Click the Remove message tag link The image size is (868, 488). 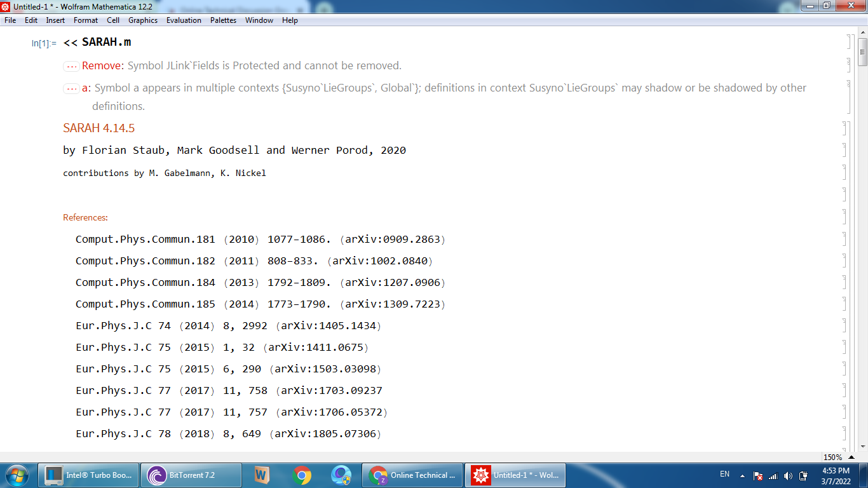pos(103,65)
